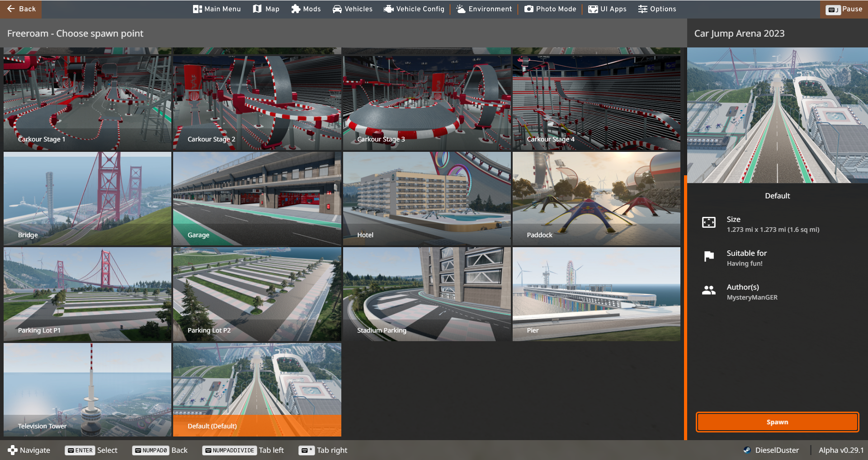868x460 pixels.
Task: Open the Options sliders icon
Action: [x=642, y=9]
